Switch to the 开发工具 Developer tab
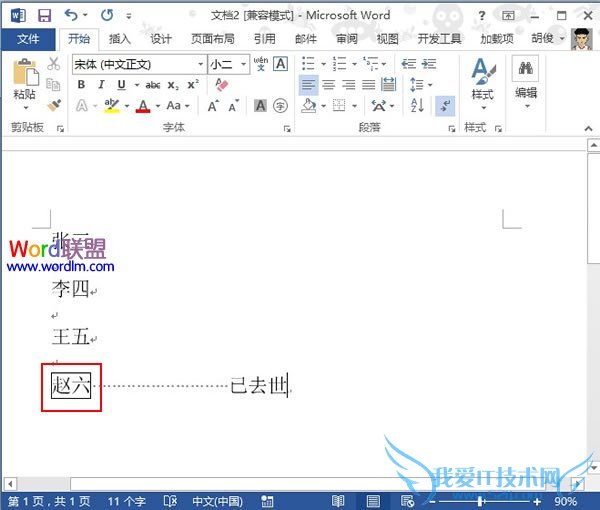The height and width of the screenshot is (510, 600). (439, 39)
